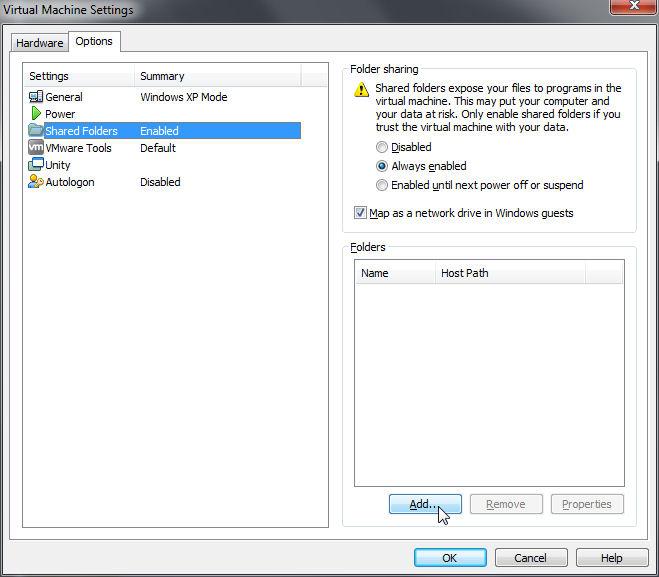Select the Disabled folder sharing option
The image size is (659, 577).
pyautogui.click(x=382, y=147)
